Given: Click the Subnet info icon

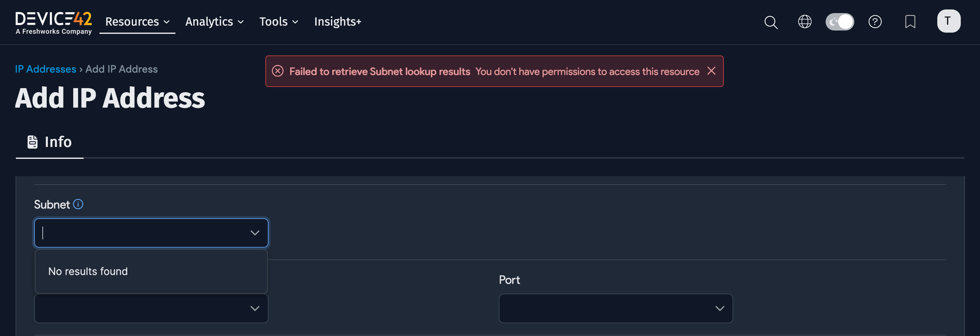Looking at the screenshot, I should tap(78, 205).
